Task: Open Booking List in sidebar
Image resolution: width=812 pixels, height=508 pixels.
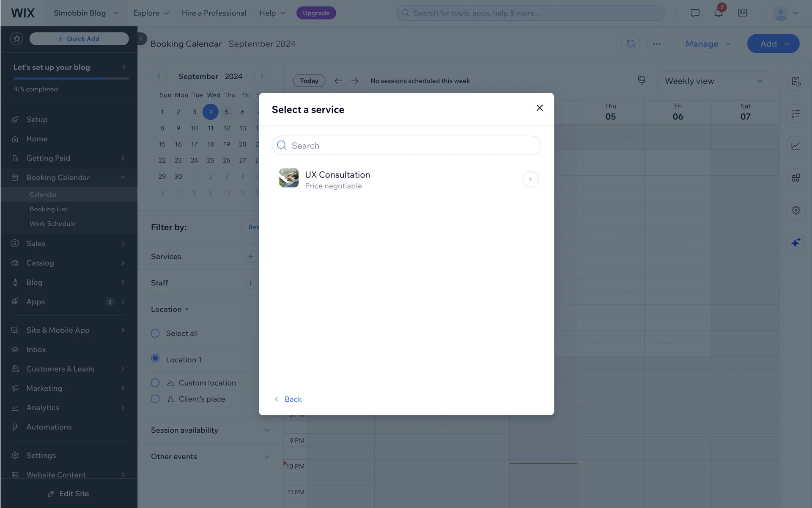Action: point(49,209)
